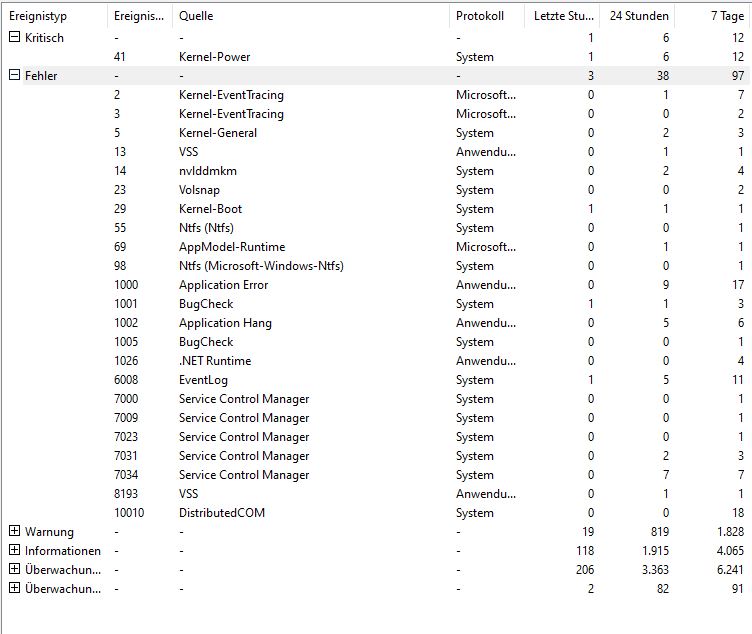Select the Application Error 1000 row
This screenshot has height=634, width=752.
point(376,285)
